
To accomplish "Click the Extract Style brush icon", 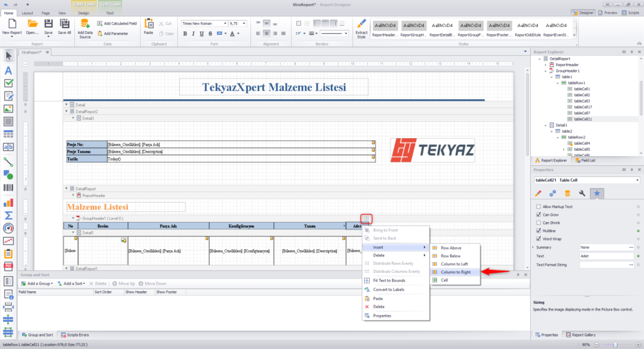I will [361, 24].
